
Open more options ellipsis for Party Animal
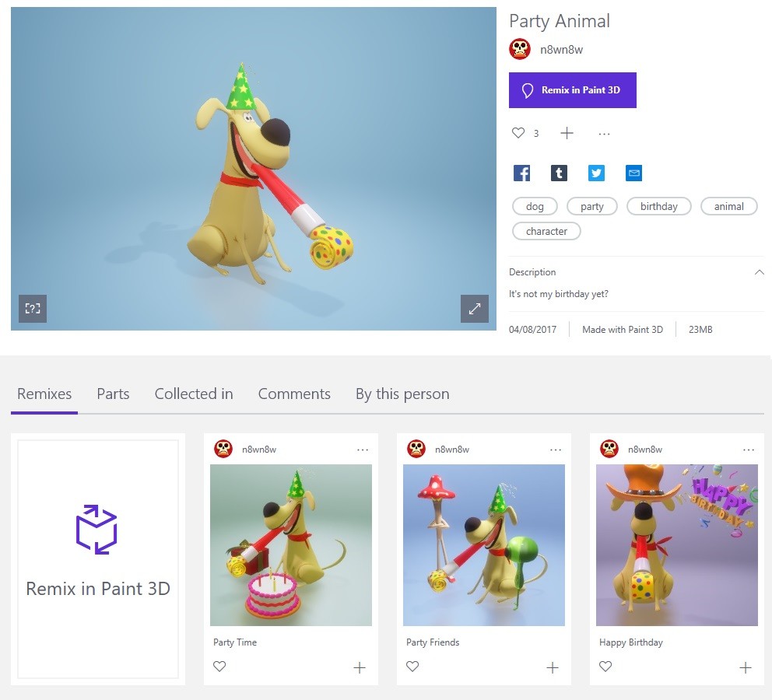604,134
